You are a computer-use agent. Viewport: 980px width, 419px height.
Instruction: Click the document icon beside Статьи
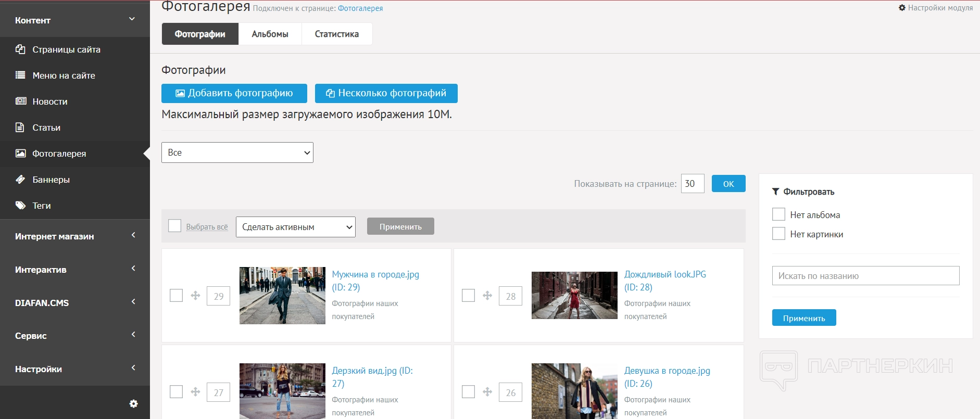(x=20, y=128)
